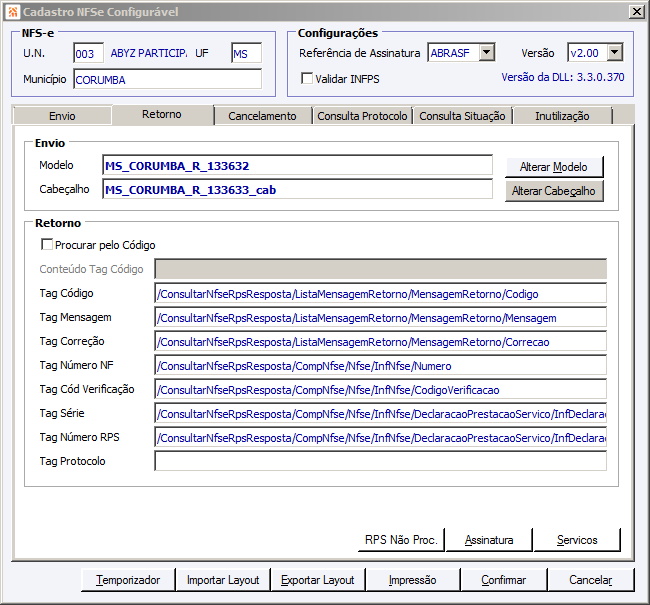Open the RPS Não Proc. settings
This screenshot has height=605, width=650.
click(401, 539)
